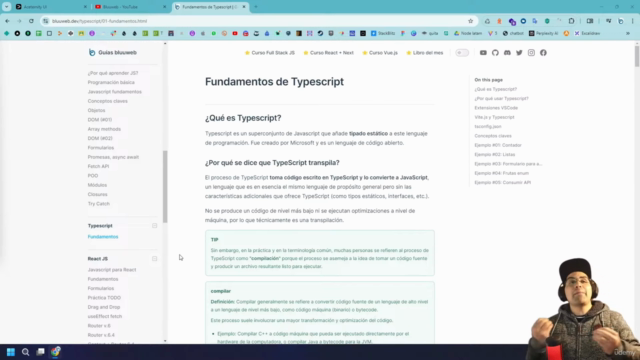
Task: Jump to ¿Qué es Typescript? in On this page
Action: click(496, 89)
